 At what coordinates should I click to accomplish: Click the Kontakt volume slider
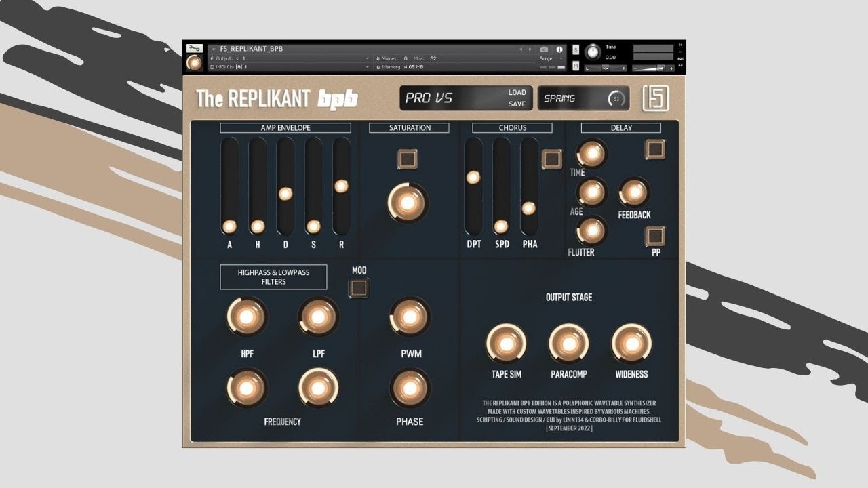click(x=654, y=68)
